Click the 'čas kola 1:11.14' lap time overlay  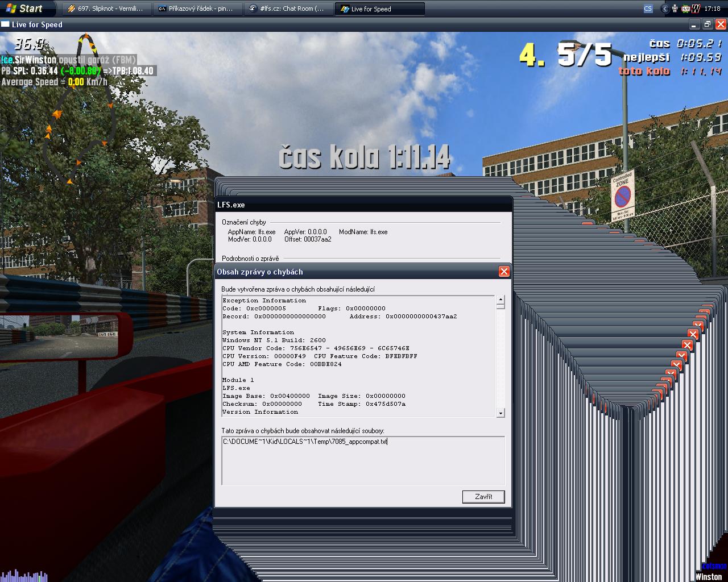365,157
